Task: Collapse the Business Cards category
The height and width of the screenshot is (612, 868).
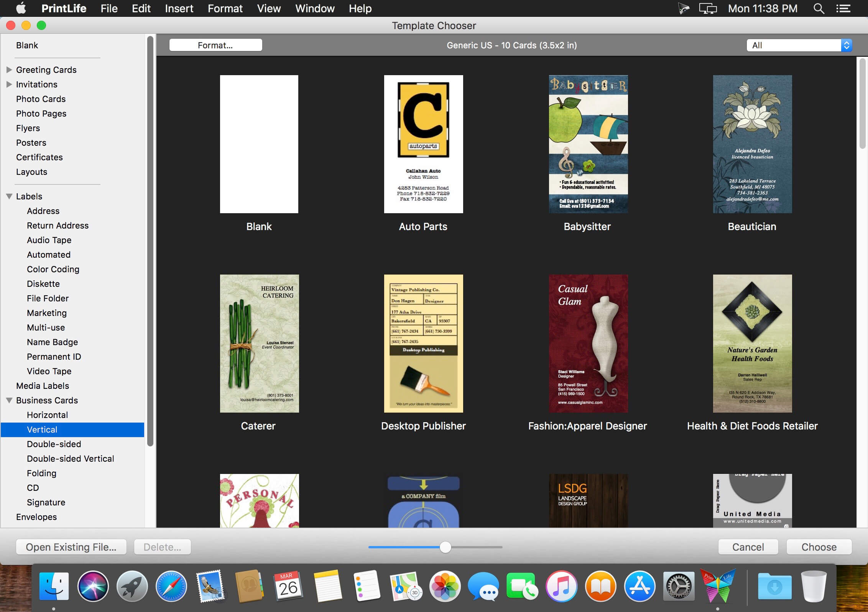Action: [x=9, y=400]
